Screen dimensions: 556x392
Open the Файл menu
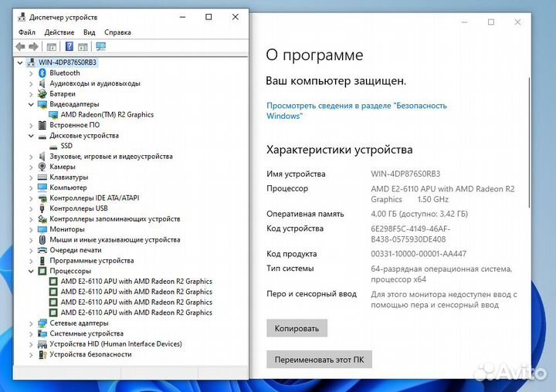point(27,32)
